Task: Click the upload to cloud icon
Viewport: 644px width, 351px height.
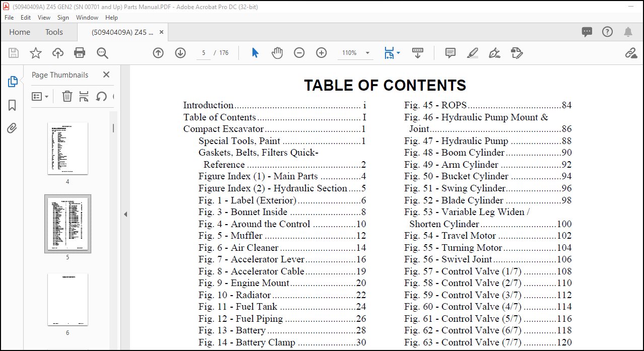Action: (x=58, y=53)
